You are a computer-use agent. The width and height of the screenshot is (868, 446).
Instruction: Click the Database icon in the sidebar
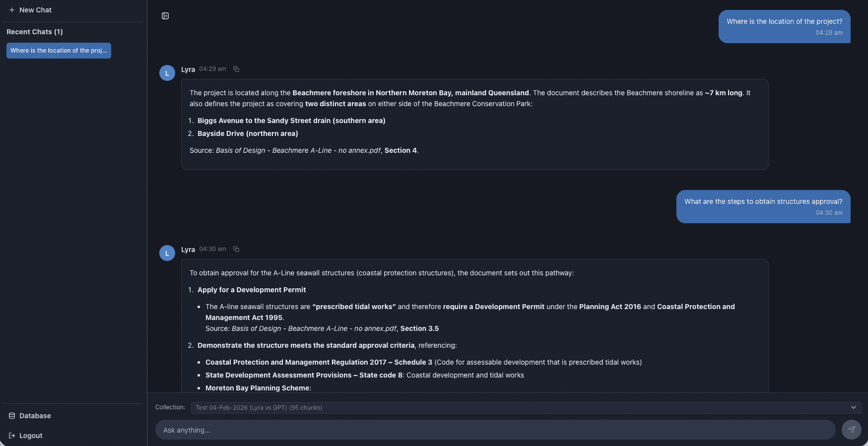coord(11,416)
